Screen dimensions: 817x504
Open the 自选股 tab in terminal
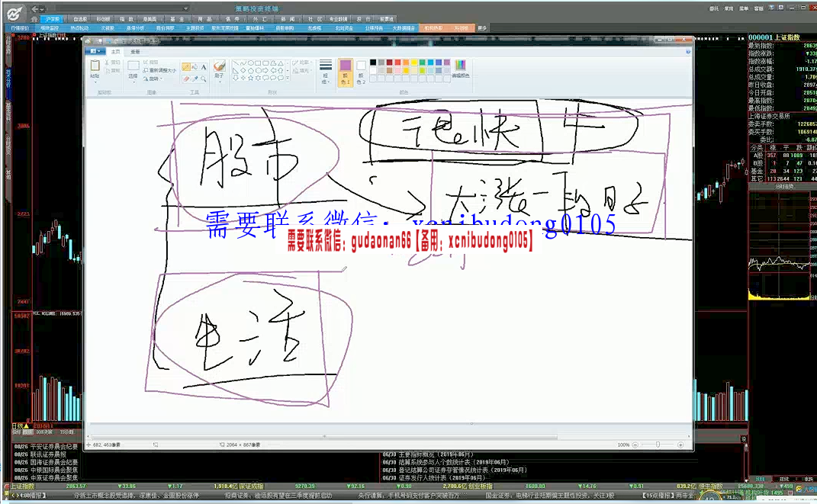[80, 19]
